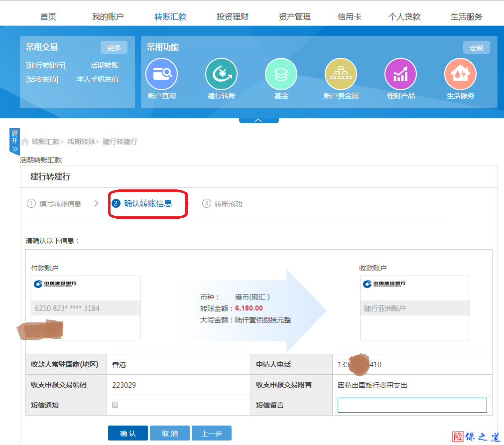The width and height of the screenshot is (504, 445).
Task: Click the 香港 country value cell
Action: pyautogui.click(x=179, y=364)
